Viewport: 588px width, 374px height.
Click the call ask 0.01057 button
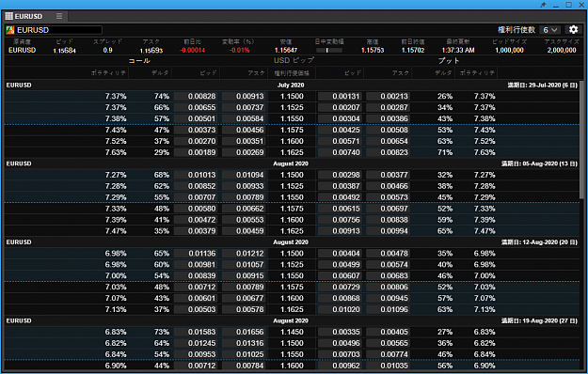(x=244, y=265)
